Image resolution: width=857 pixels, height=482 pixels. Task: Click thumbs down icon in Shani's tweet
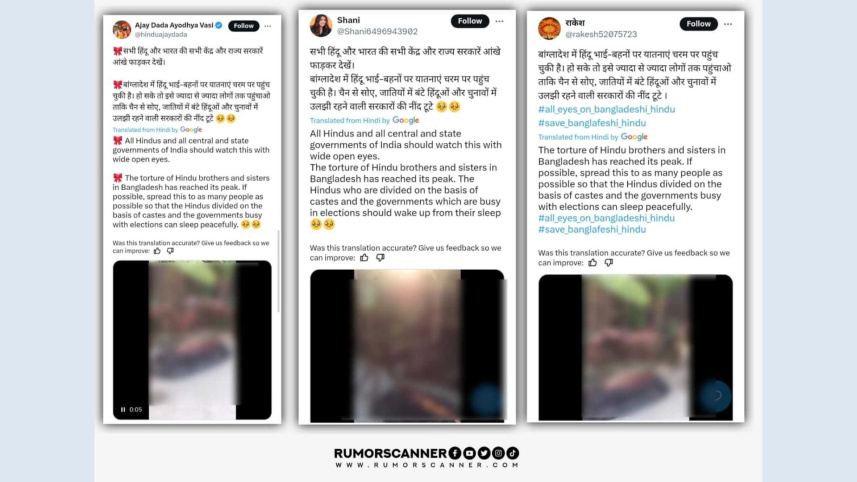click(380, 257)
